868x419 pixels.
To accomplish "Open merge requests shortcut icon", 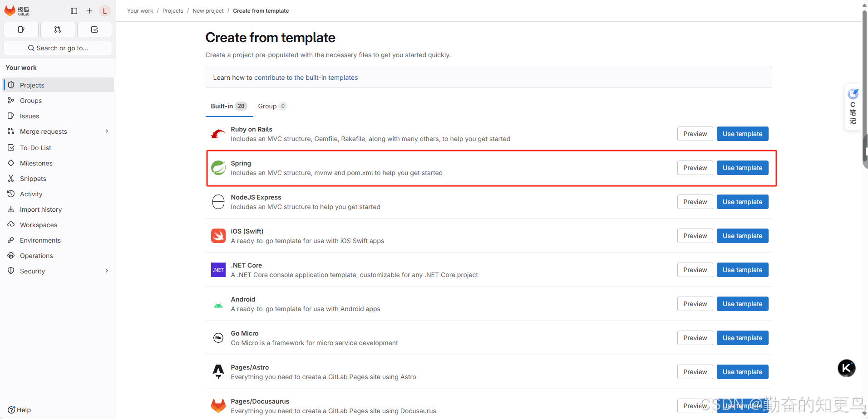I will [58, 29].
